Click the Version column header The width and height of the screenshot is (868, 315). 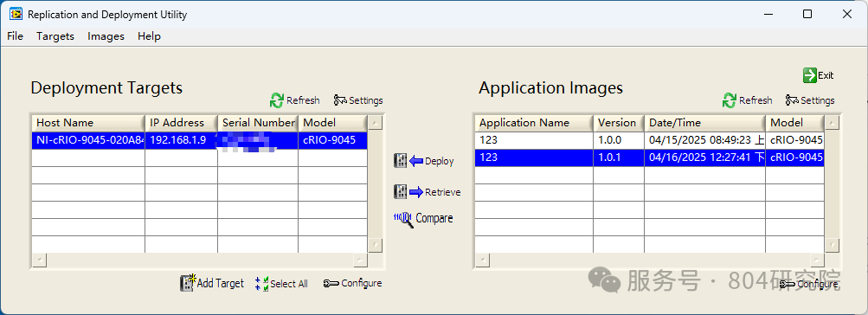[x=619, y=123]
